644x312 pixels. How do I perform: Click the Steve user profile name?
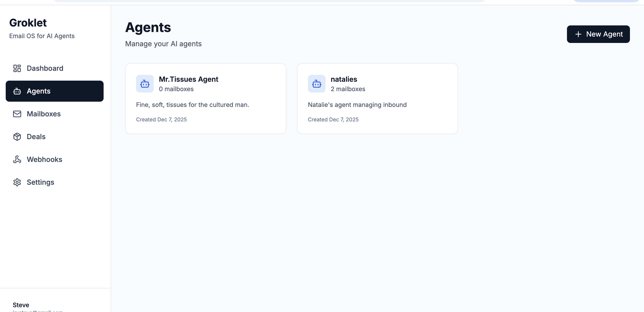tap(21, 305)
